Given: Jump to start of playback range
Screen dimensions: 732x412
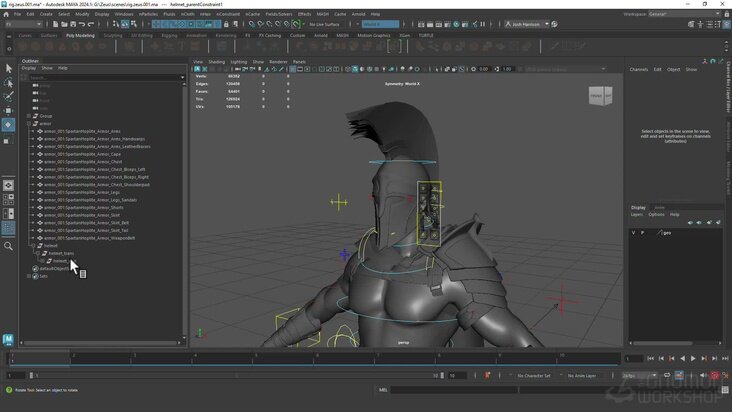Looking at the screenshot, I should [650, 358].
